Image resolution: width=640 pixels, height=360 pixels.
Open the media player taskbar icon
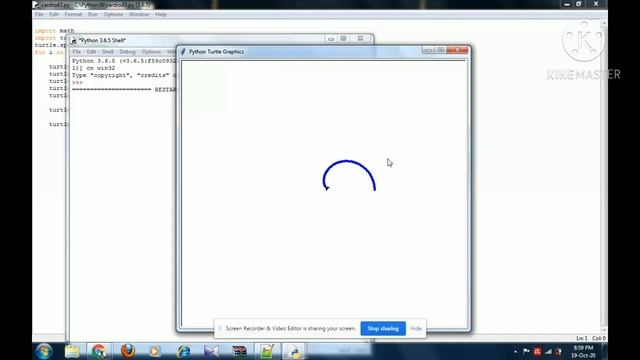pyautogui.click(x=155, y=351)
